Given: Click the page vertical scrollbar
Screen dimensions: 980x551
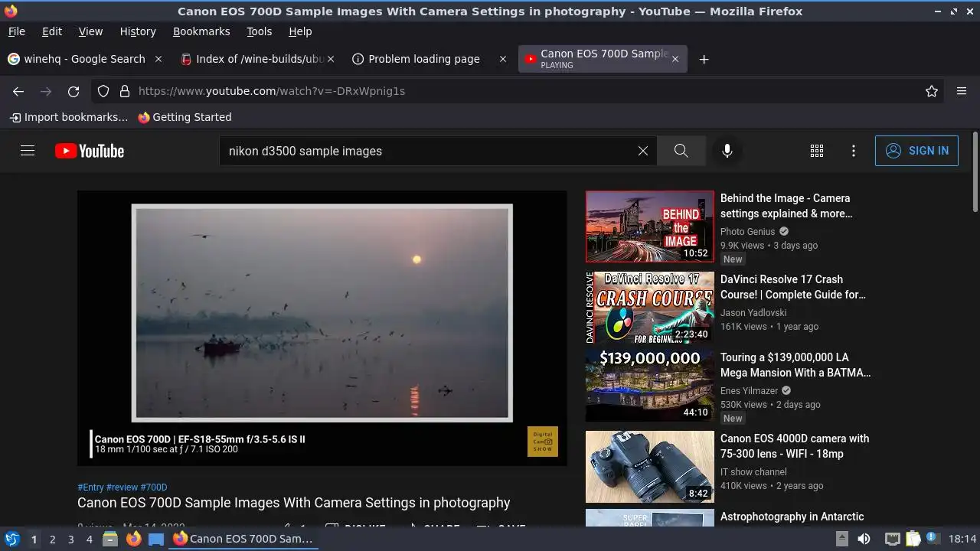Looking at the screenshot, I should pyautogui.click(x=975, y=172).
